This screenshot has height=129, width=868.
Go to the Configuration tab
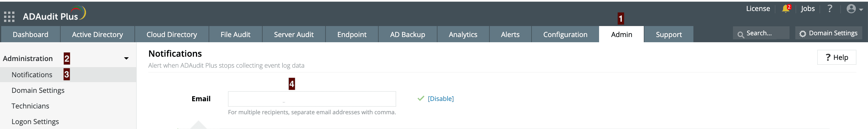[565, 34]
